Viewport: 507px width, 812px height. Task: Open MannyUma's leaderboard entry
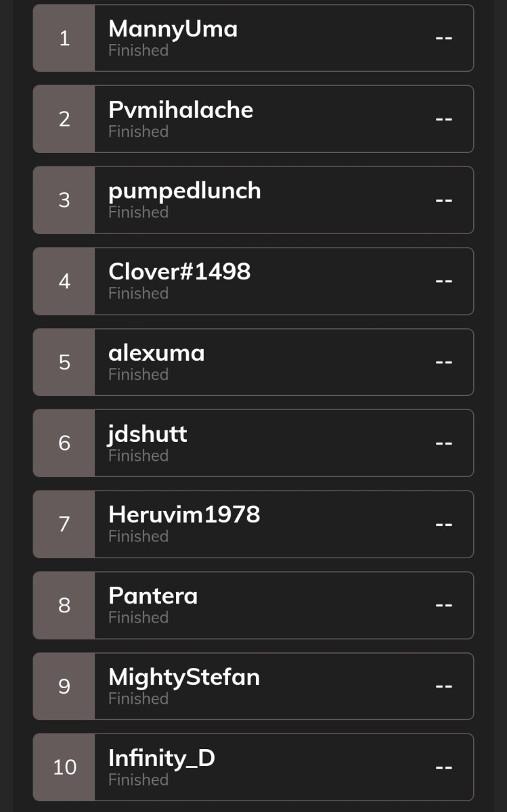pyautogui.click(x=253, y=38)
